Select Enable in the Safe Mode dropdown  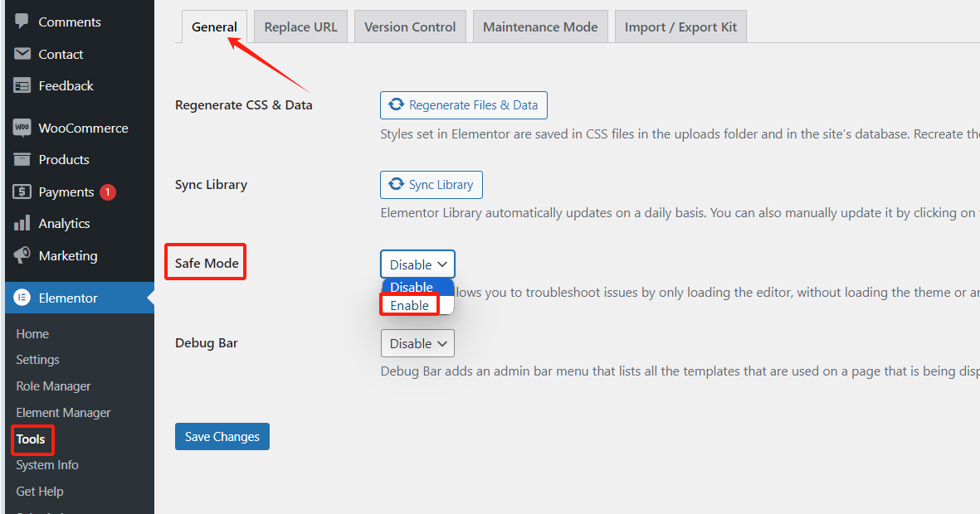(409, 304)
